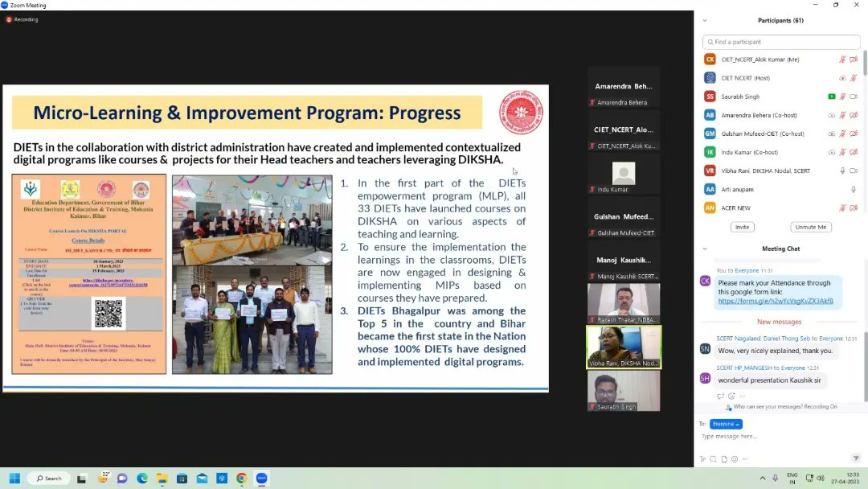Screen dimensions: 868x489
Task: Click sender name SCERT Nagaland Daniel Thong Seb
Action: pyautogui.click(x=763, y=339)
